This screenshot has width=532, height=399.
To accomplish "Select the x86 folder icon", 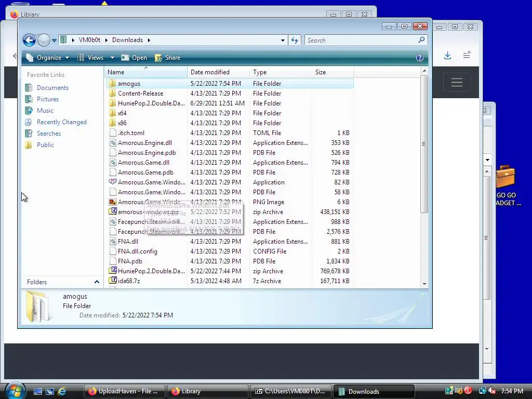I will [112, 123].
